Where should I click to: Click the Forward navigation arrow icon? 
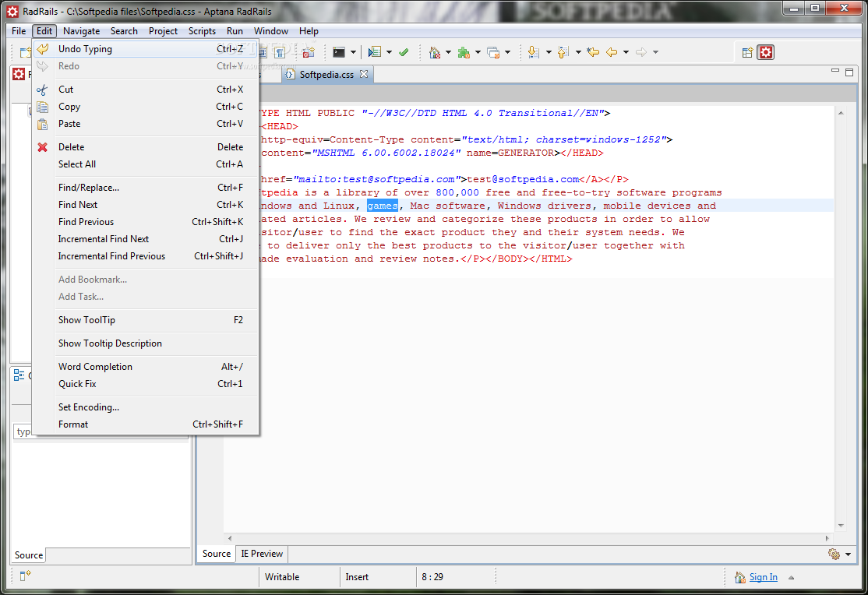pos(641,52)
